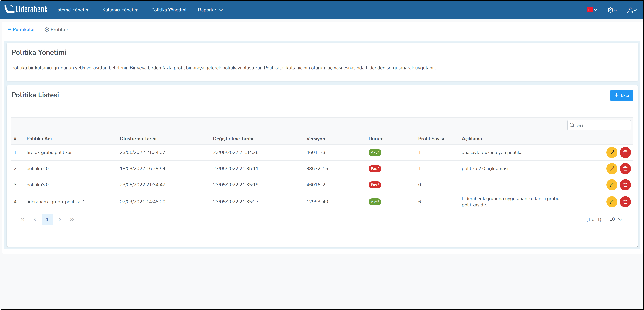The width and height of the screenshot is (644, 310).
Task: Switch to the Profiller tab
Action: pos(56,30)
